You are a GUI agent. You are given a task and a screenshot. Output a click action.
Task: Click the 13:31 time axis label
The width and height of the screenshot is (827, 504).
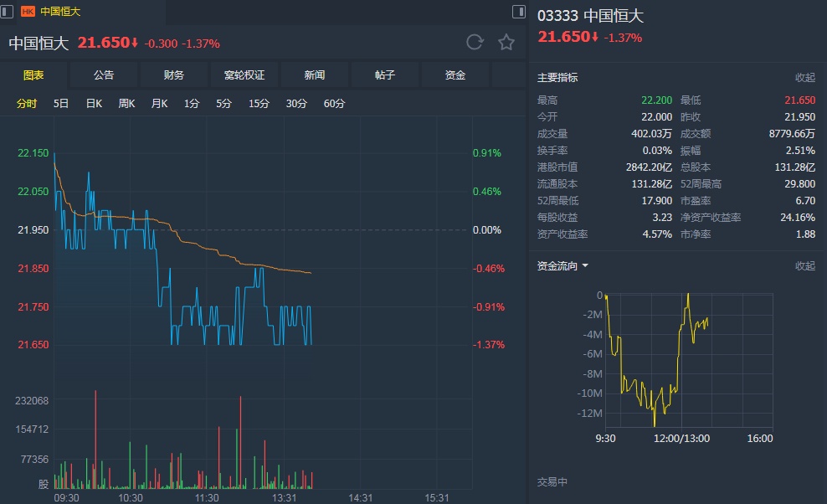[x=284, y=497]
